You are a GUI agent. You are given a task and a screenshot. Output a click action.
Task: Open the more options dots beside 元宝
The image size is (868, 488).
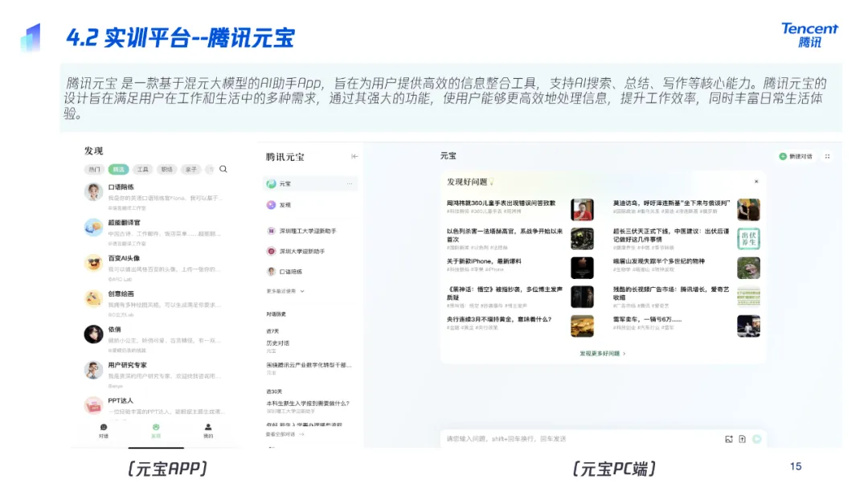[x=350, y=184]
